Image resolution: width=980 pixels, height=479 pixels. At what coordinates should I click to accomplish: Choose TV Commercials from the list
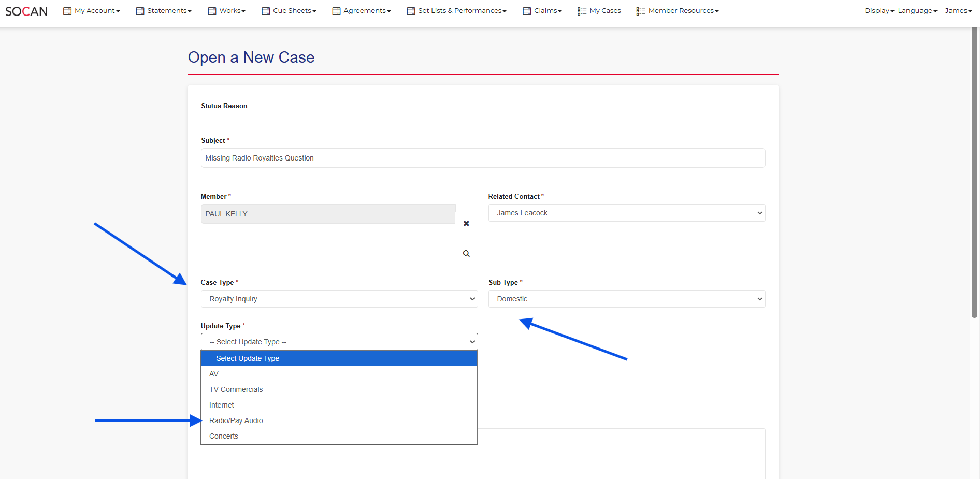coord(236,389)
